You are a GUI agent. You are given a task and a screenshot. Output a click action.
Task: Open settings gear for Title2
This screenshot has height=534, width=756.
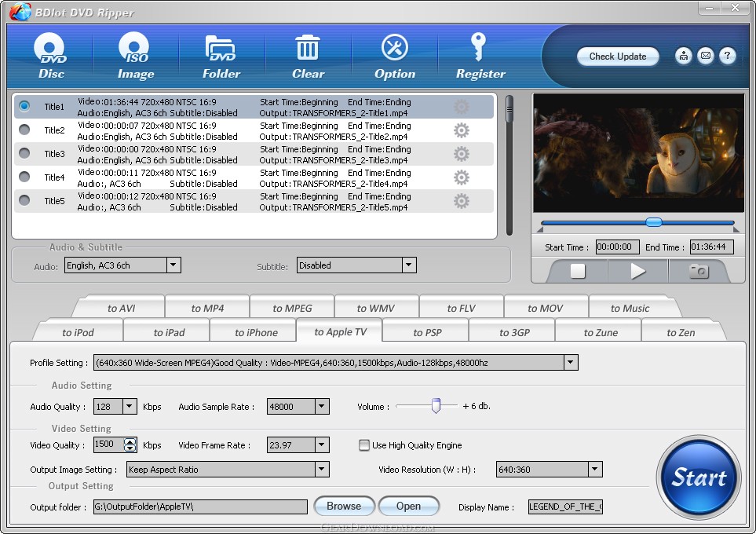[x=462, y=130]
